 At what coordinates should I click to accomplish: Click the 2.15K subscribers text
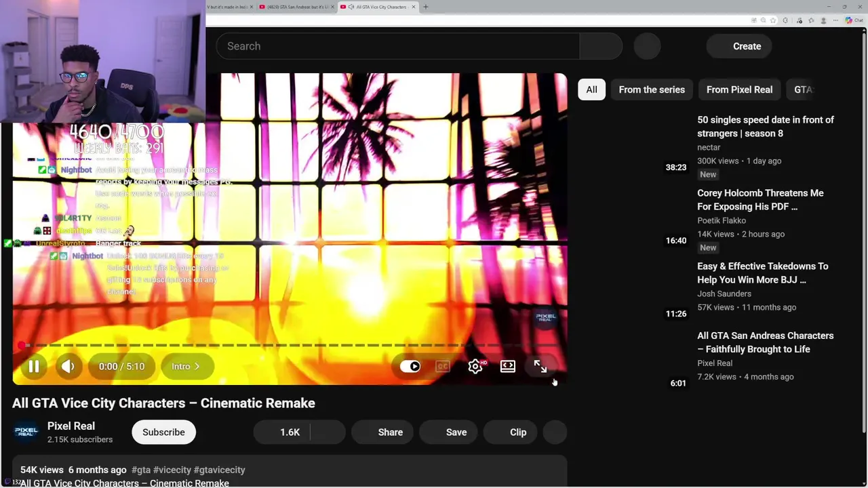80,439
